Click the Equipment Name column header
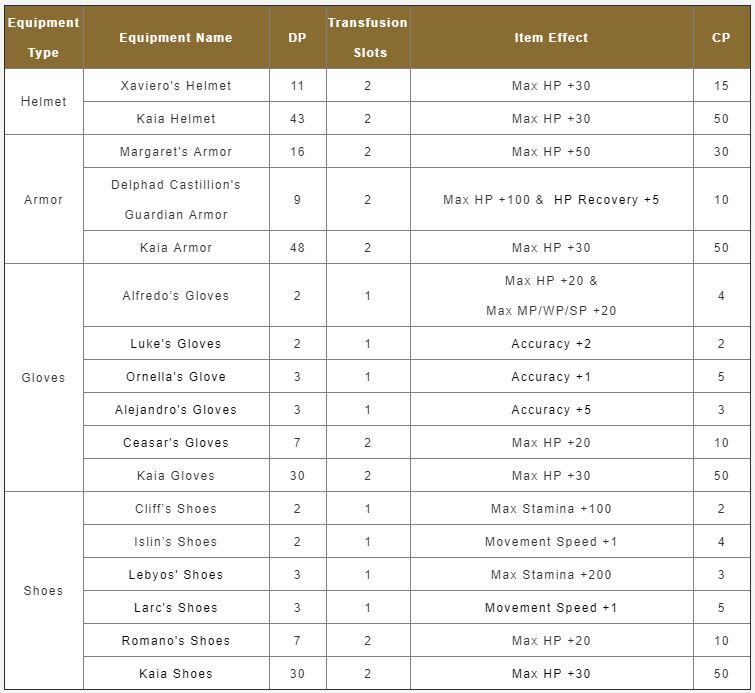Viewport: 755px width, 693px height. [x=175, y=38]
